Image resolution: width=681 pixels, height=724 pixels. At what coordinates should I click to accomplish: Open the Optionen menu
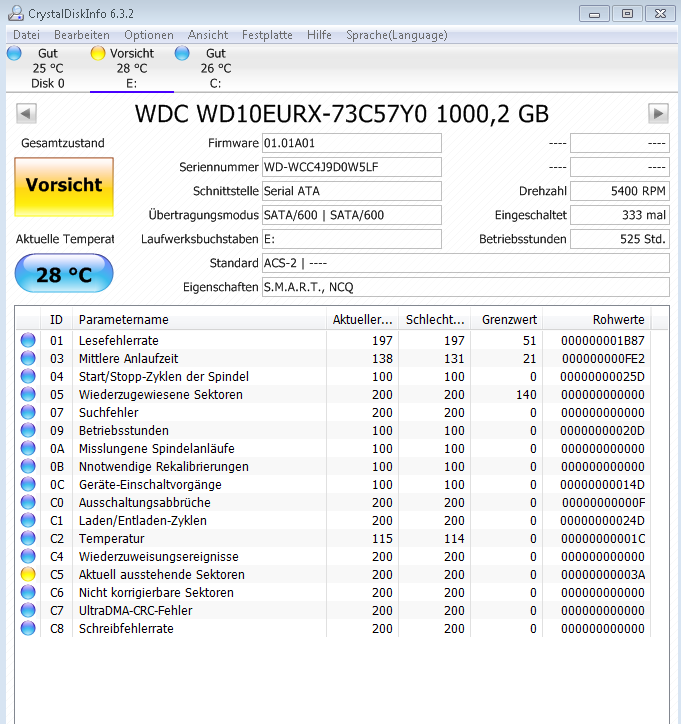point(149,35)
